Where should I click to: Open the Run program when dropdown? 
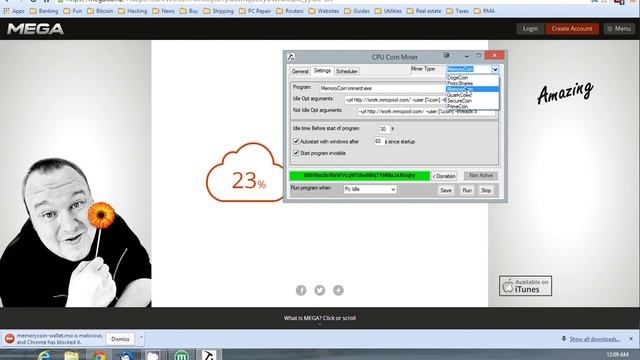point(370,189)
